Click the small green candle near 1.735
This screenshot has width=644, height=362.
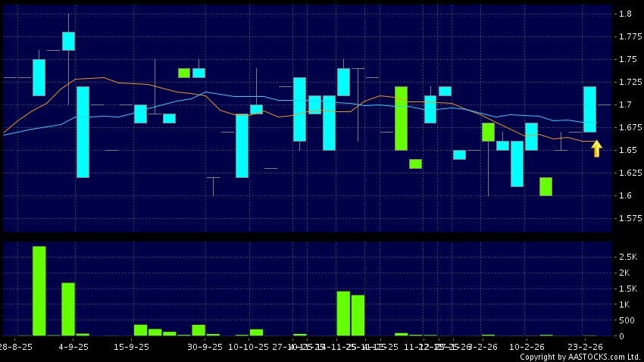(x=183, y=73)
